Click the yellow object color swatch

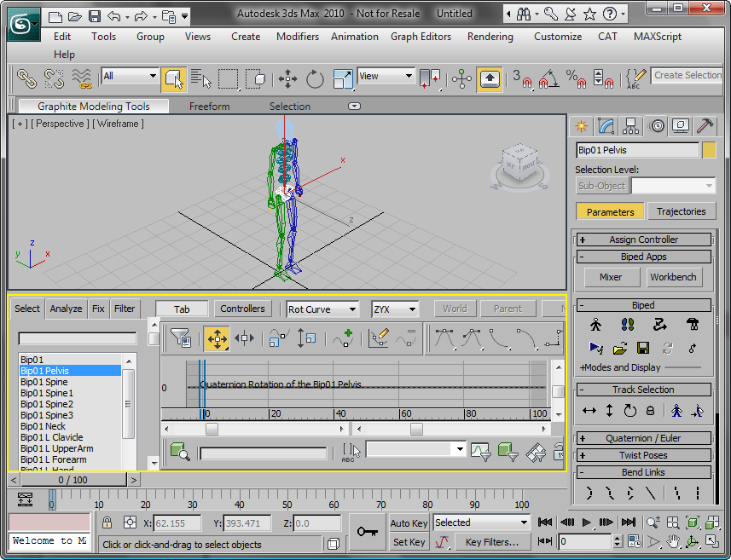click(709, 151)
